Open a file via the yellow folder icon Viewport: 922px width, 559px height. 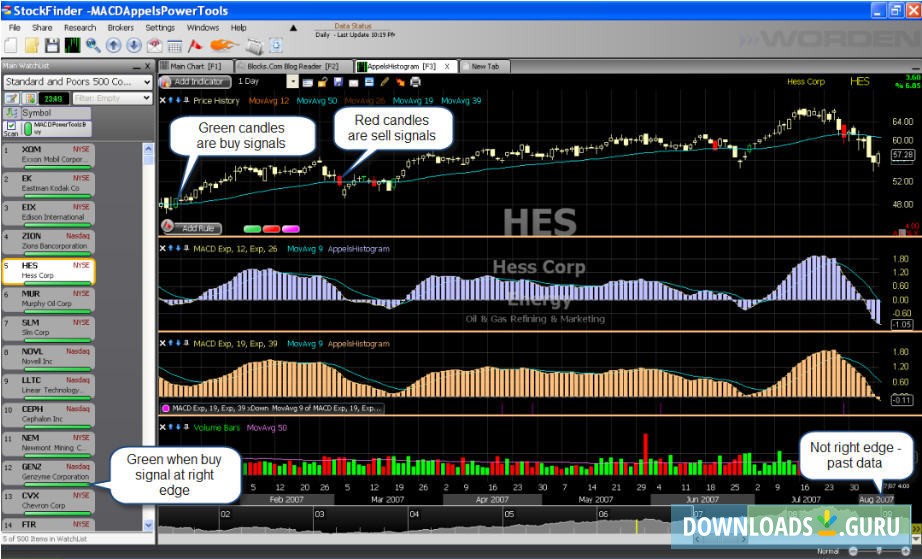31,46
